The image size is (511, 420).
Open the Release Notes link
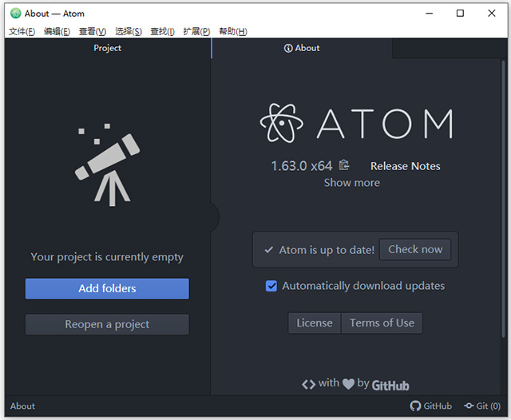point(406,166)
